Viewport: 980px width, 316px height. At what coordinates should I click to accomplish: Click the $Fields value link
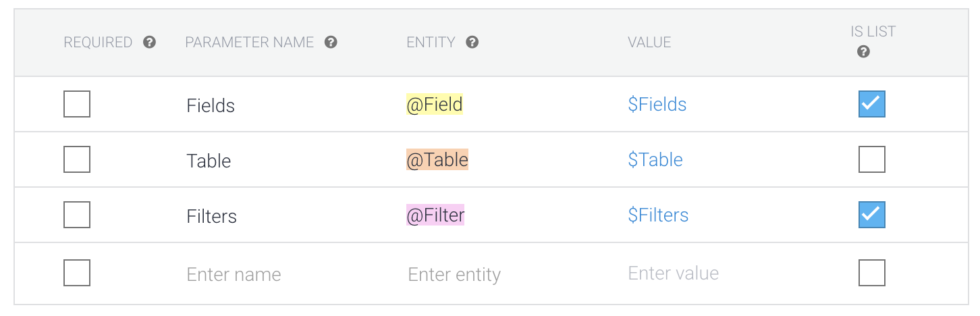(x=657, y=105)
